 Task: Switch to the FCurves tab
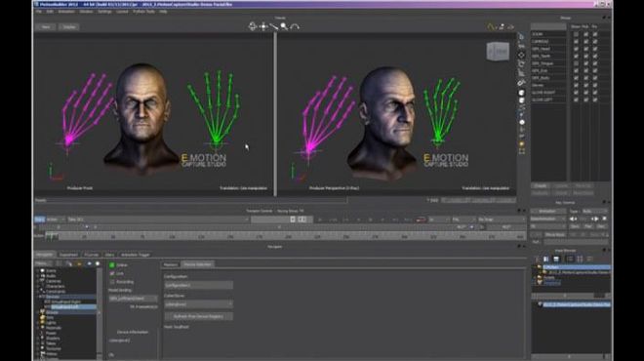coord(91,255)
